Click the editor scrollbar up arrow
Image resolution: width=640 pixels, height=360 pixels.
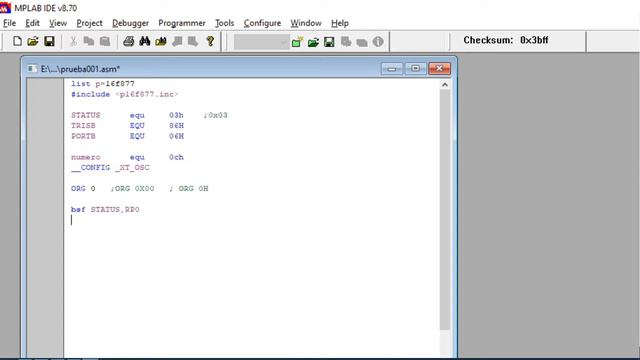coord(445,84)
